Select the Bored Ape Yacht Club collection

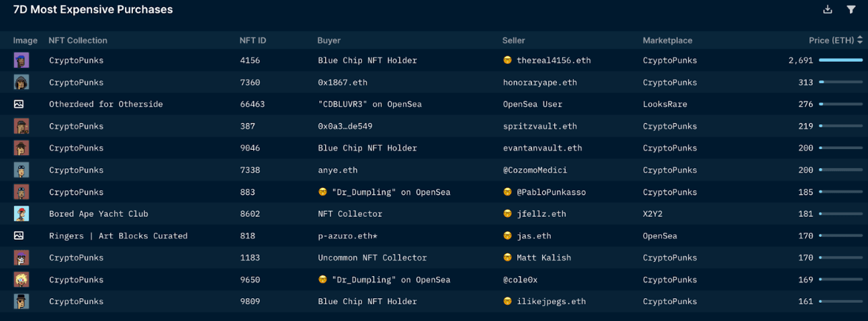[x=99, y=214]
